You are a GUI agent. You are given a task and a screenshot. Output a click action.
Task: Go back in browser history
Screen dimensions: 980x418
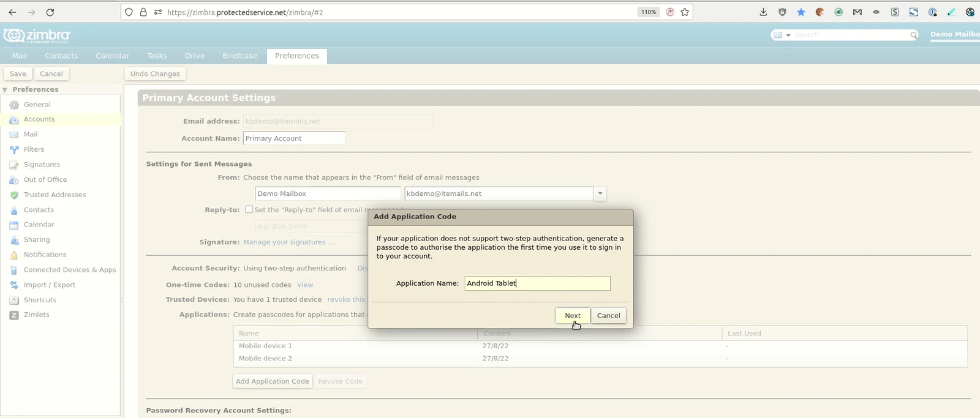[x=12, y=12]
